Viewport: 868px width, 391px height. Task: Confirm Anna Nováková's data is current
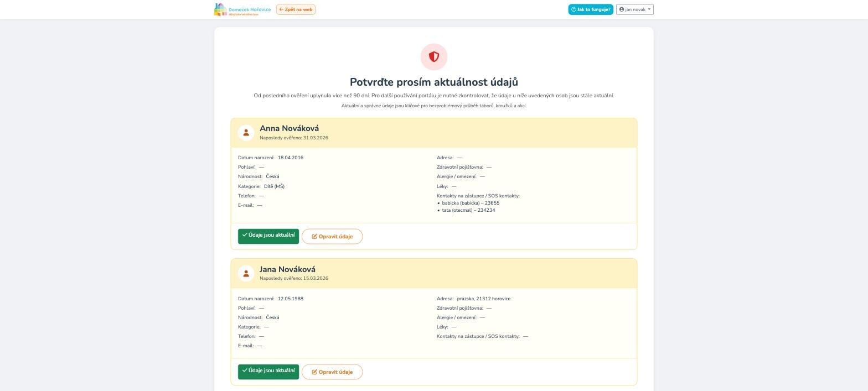pos(268,236)
